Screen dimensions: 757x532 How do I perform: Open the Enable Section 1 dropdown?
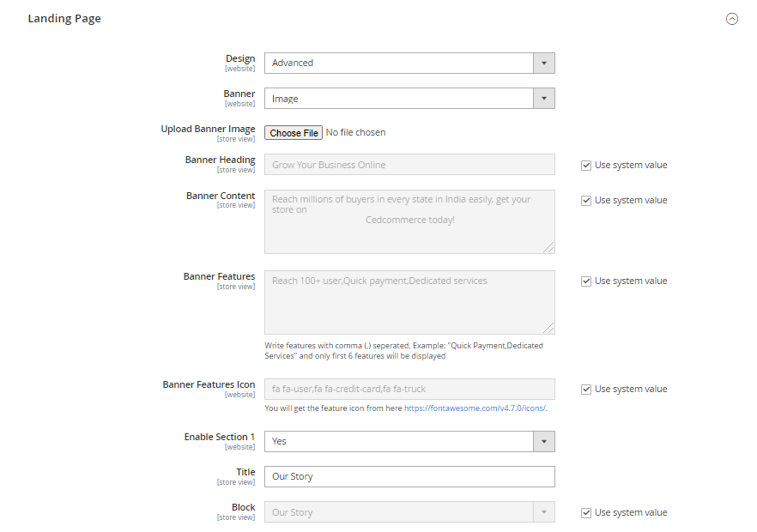pos(409,441)
